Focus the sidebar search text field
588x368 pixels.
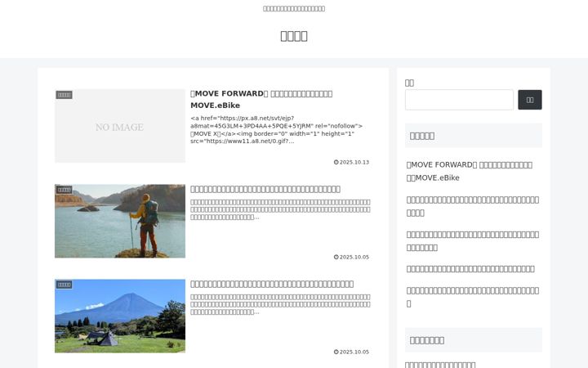459,100
